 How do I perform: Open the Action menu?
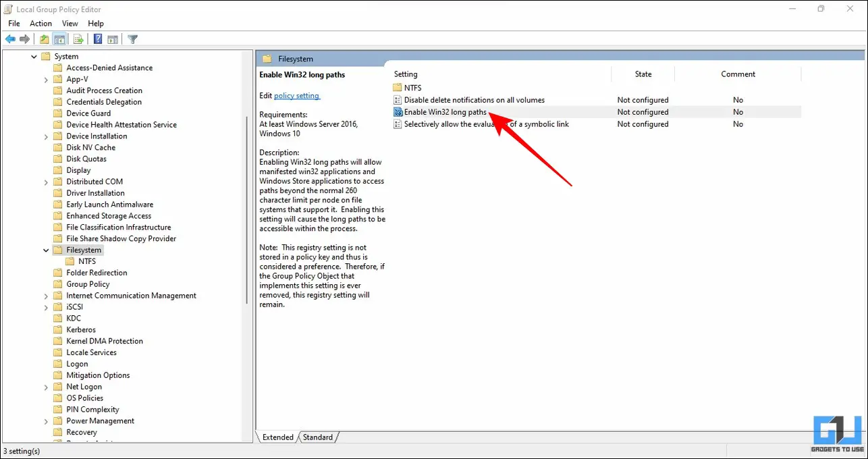tap(40, 24)
